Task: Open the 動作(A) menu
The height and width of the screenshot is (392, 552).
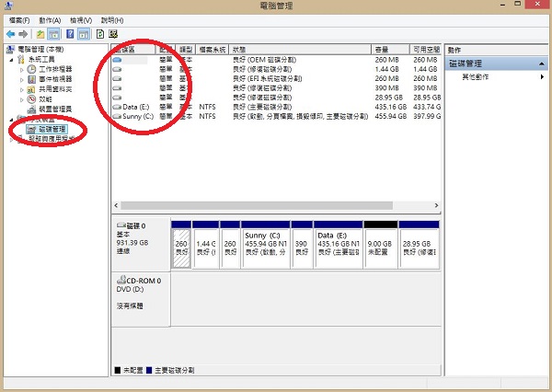Action: [x=50, y=20]
